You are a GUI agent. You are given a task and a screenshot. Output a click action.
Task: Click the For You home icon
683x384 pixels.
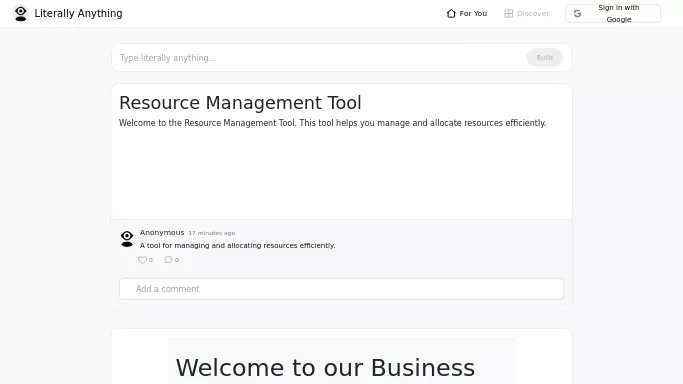[451, 13]
